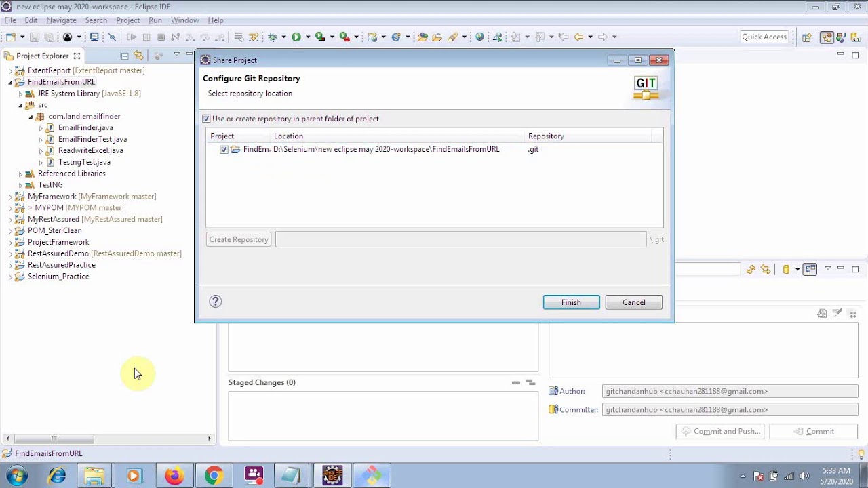Click the Search flashlight toolbar icon
The height and width of the screenshot is (488, 868).
[453, 37]
